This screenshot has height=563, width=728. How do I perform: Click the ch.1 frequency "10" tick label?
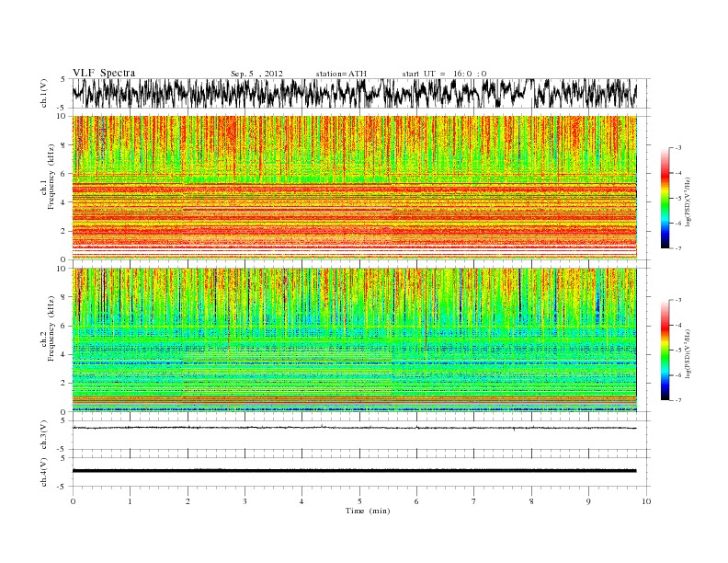(63, 116)
